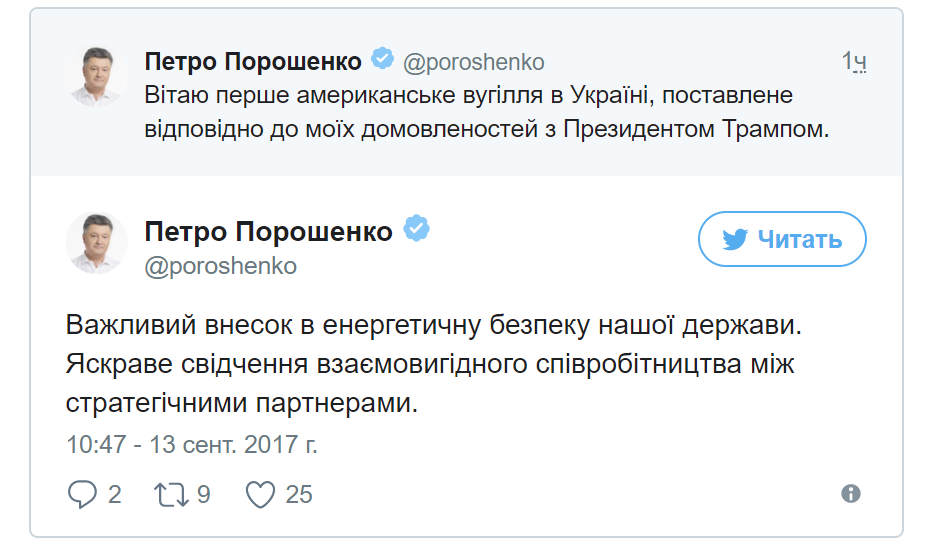
Task: Click the retweet count 9
Action: click(x=203, y=494)
